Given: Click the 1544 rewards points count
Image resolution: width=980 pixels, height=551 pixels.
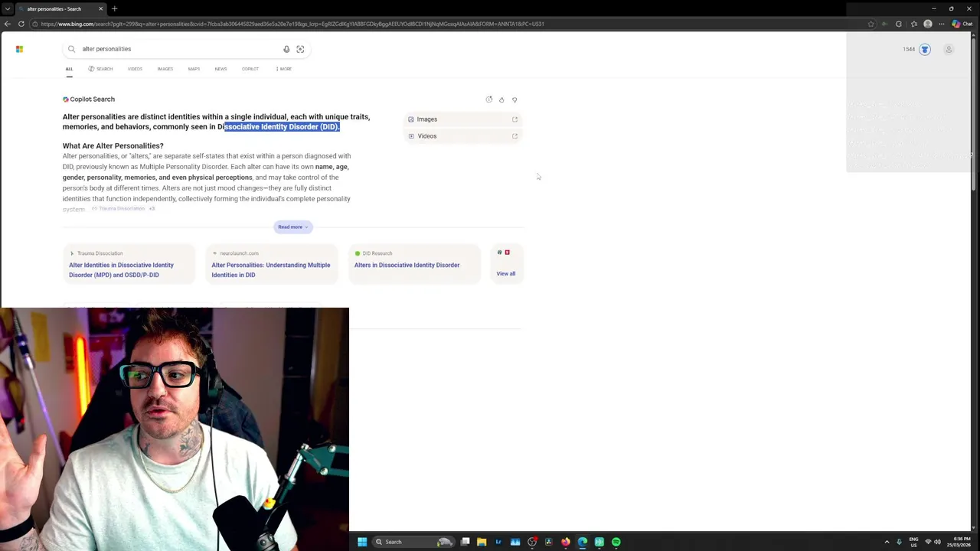Looking at the screenshot, I should (909, 49).
